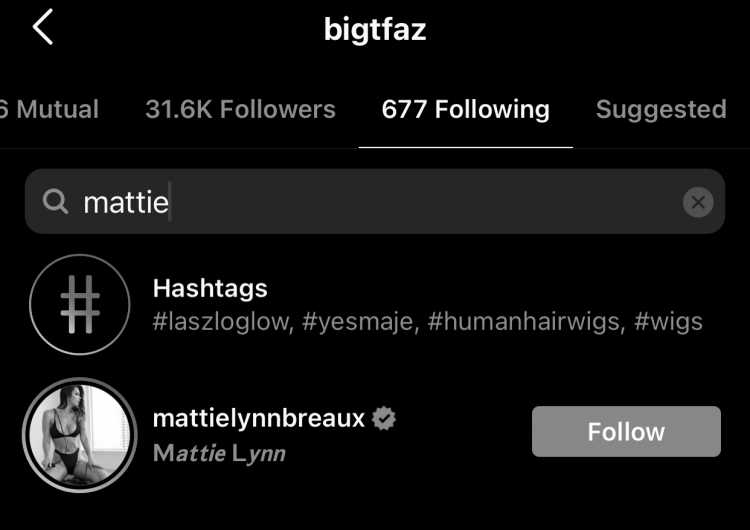The width and height of the screenshot is (750, 530).
Task: Switch to the 31.6K Followers tab
Action: click(x=240, y=109)
